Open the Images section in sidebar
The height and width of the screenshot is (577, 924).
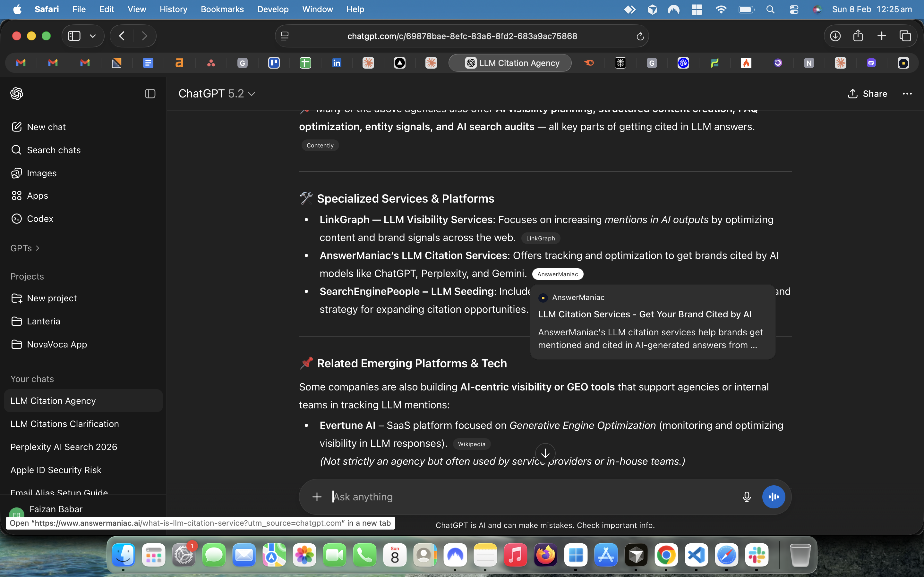(x=41, y=173)
